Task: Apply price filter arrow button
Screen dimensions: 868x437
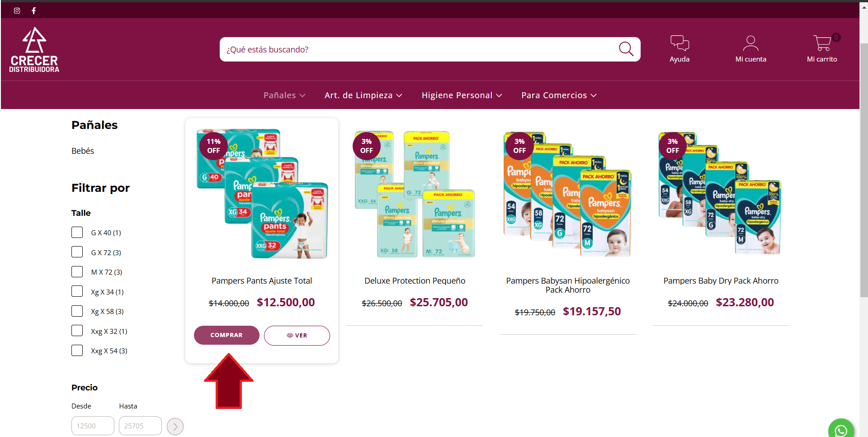Action: (x=175, y=426)
